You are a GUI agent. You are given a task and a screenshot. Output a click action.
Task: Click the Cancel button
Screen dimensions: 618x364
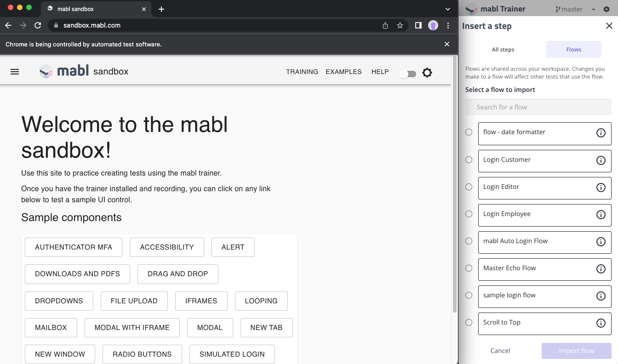point(500,351)
